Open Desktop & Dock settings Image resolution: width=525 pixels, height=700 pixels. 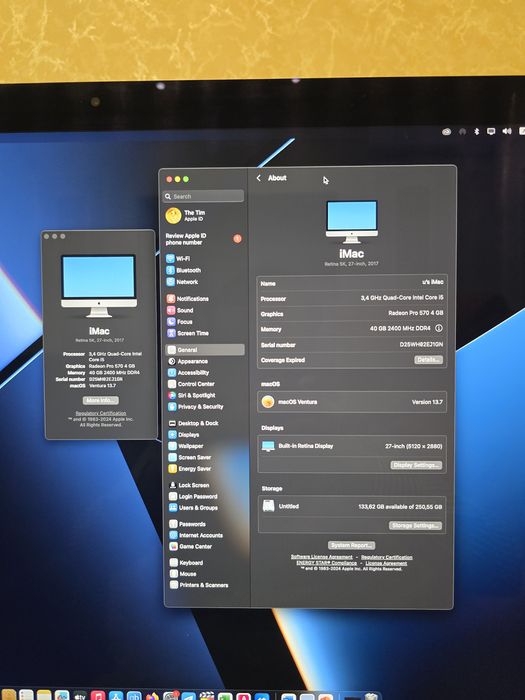point(193,423)
